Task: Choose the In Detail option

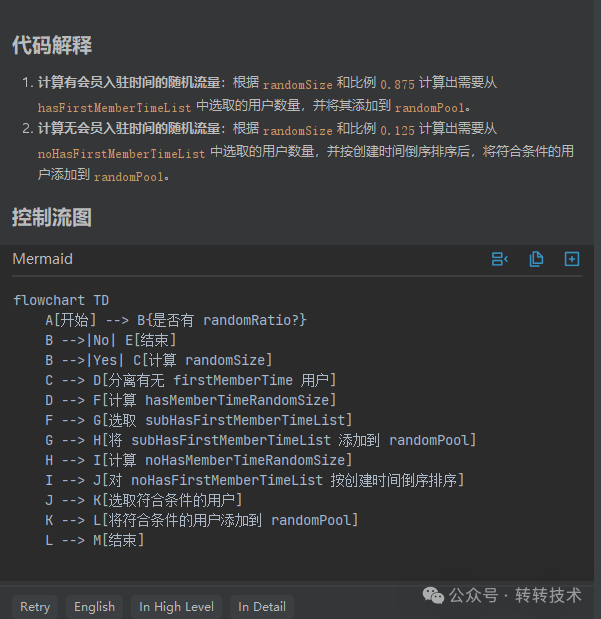Action: [x=262, y=607]
